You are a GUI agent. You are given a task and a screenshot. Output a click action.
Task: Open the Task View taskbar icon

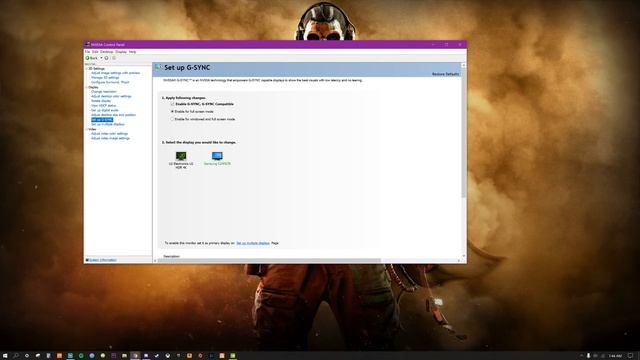[38, 356]
